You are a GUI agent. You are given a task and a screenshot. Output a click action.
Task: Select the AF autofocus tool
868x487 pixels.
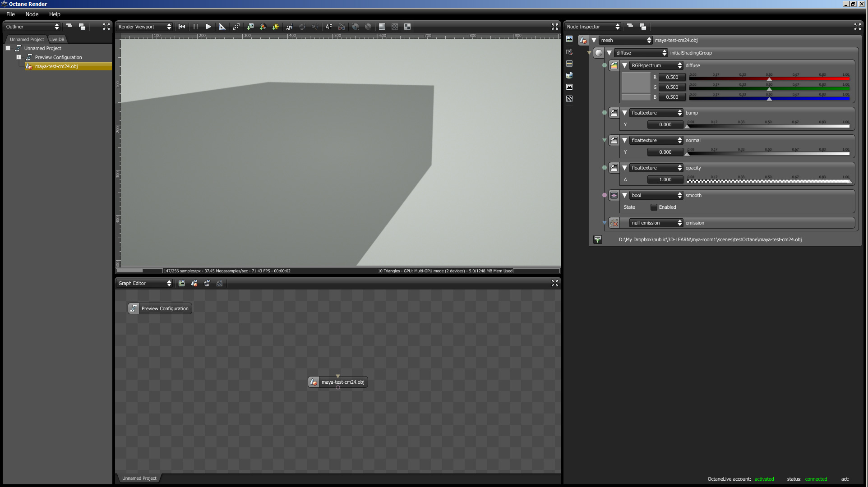pos(328,27)
